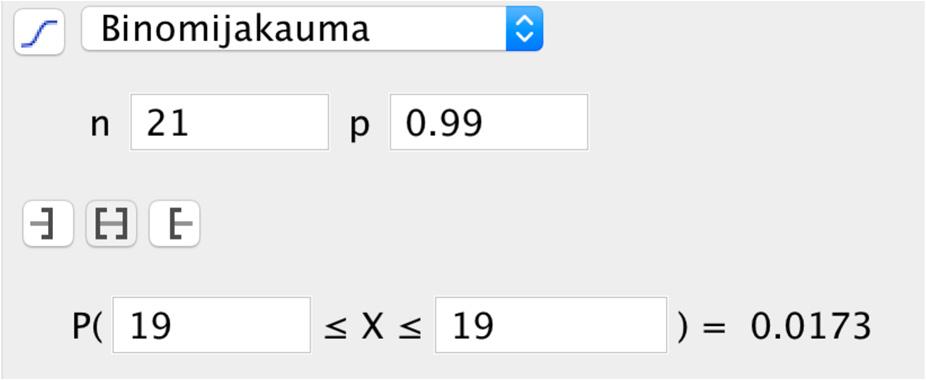This screenshot has width=926, height=380.
Task: Open the Binomijakauma distribution dropdown
Action: click(x=312, y=28)
